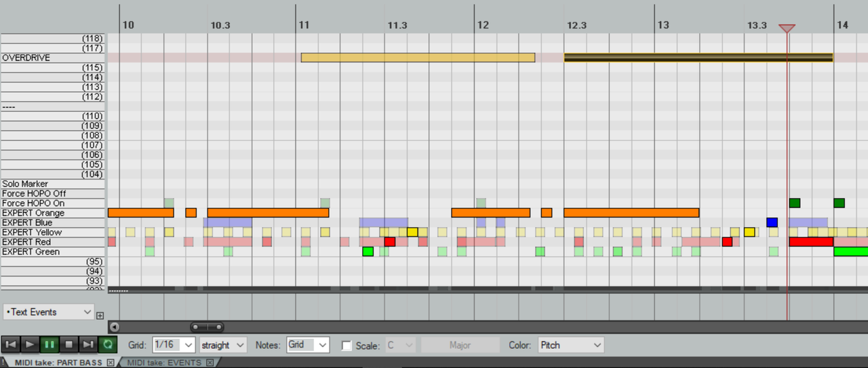The image size is (868, 368).
Task: Click the horizontal scrollbar thumb
Action: click(x=207, y=327)
